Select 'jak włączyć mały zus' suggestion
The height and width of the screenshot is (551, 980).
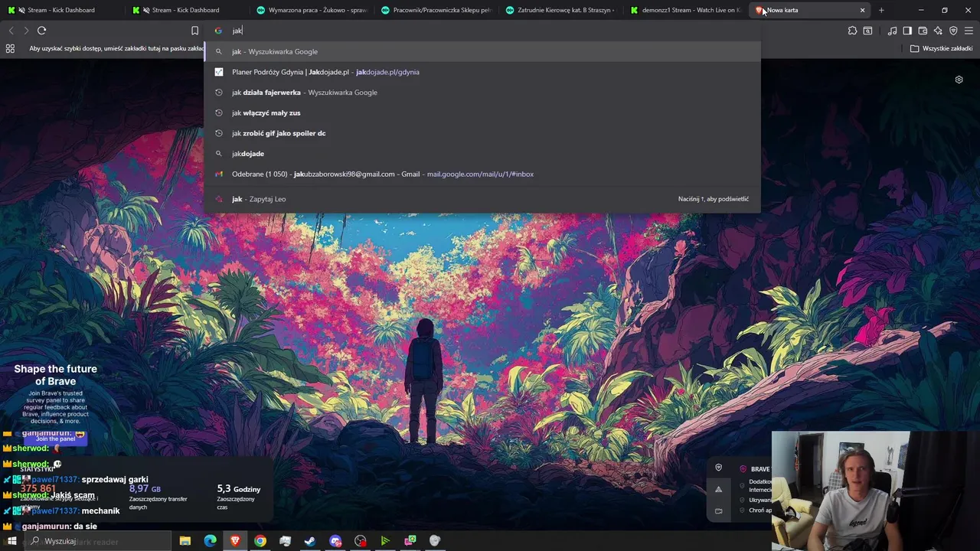click(x=482, y=112)
